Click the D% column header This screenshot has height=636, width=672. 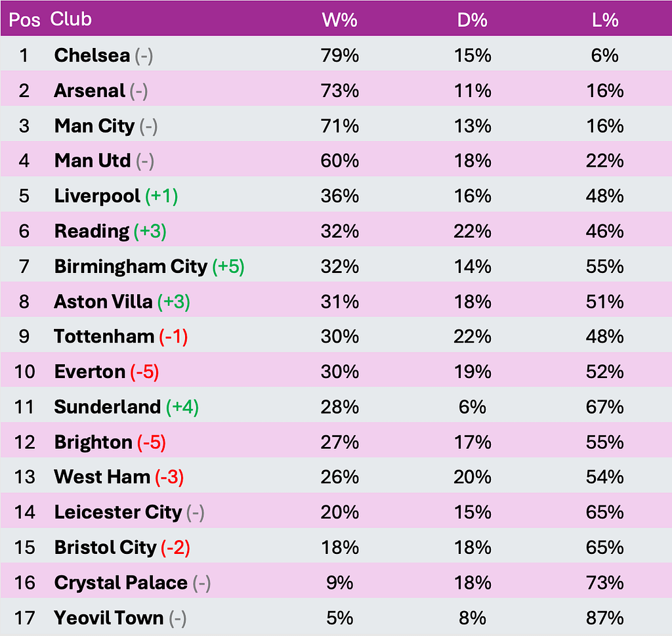pos(472,20)
